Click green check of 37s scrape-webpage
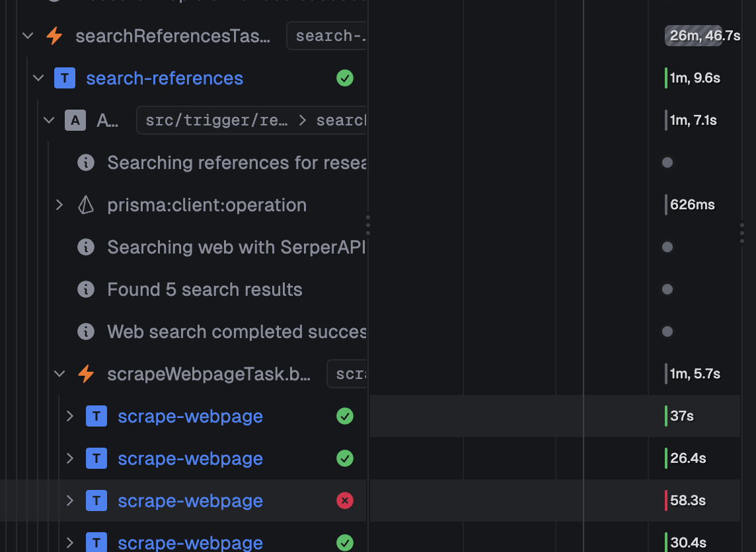 (x=345, y=416)
